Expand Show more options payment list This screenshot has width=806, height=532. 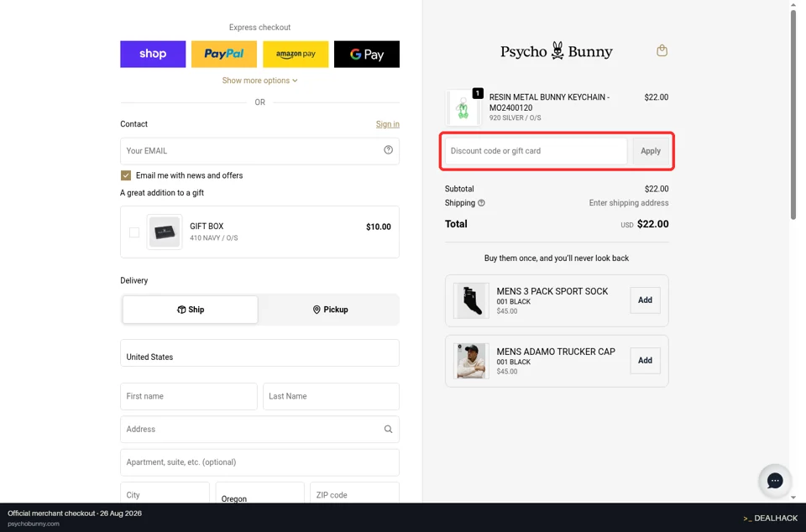click(x=259, y=81)
